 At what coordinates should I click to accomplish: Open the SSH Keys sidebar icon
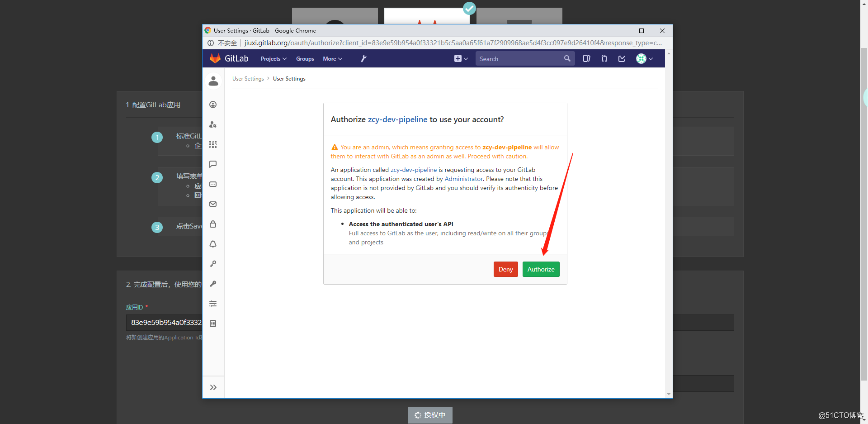click(x=213, y=264)
